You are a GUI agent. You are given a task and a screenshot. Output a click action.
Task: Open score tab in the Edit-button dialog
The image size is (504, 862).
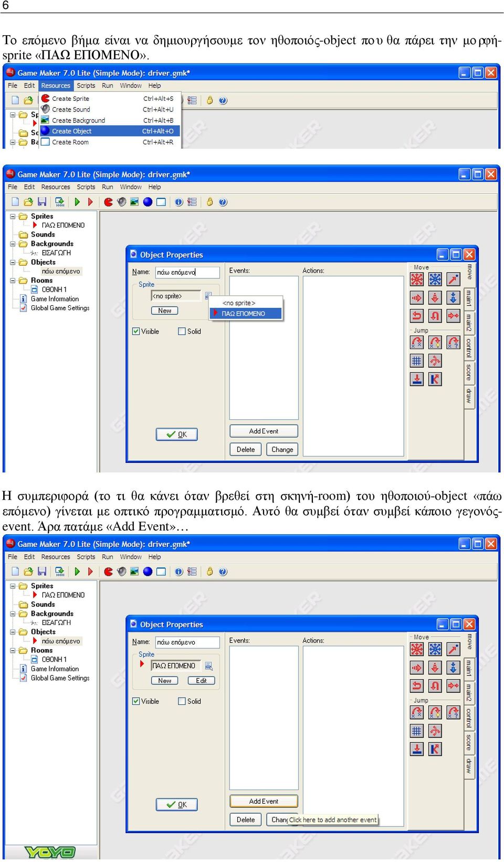click(x=469, y=742)
